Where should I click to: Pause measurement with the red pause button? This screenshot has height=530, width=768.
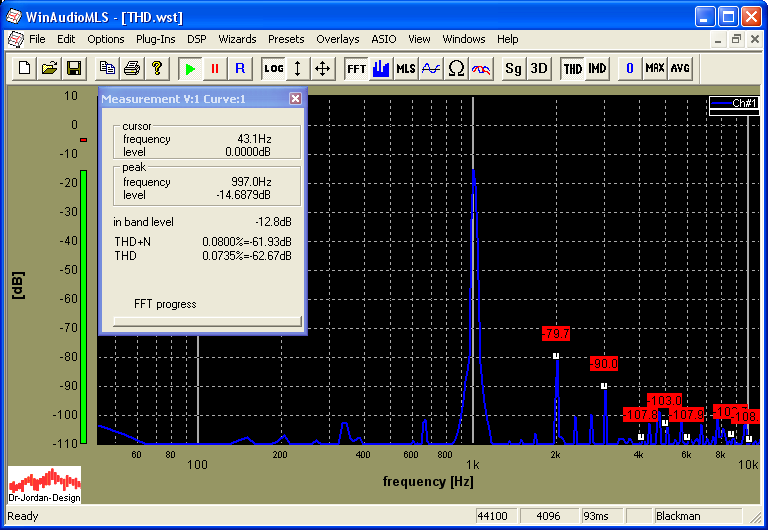pyautogui.click(x=214, y=68)
